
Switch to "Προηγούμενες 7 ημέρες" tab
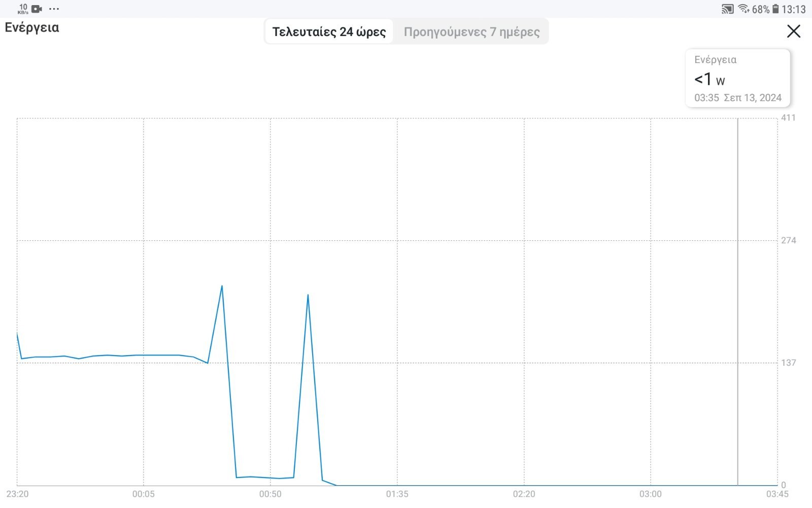click(471, 32)
